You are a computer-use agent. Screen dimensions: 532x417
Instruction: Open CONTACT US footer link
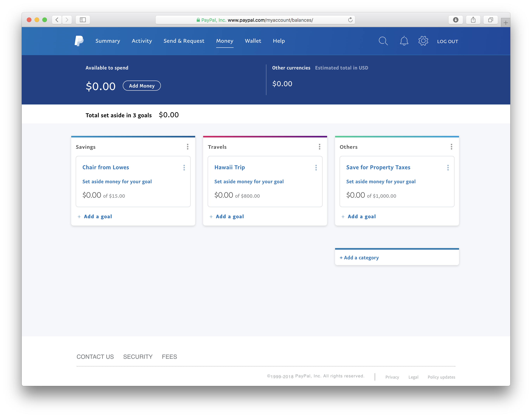pyautogui.click(x=95, y=357)
